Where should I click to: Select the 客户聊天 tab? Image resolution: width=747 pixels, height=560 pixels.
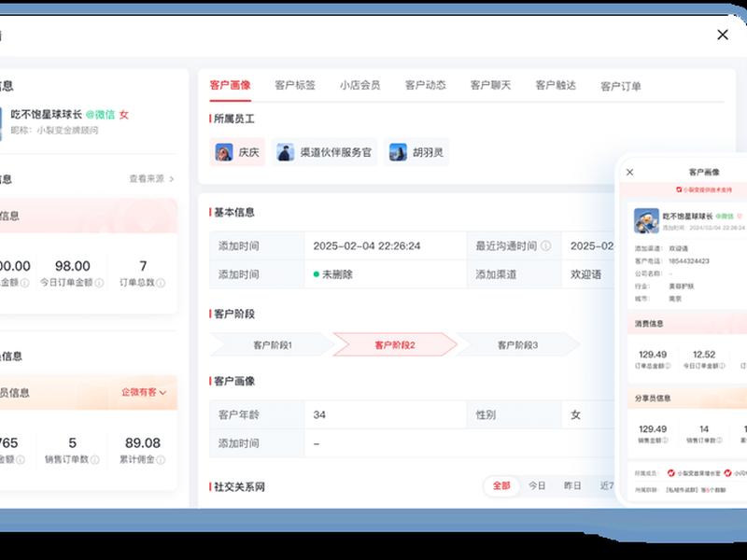[490, 85]
